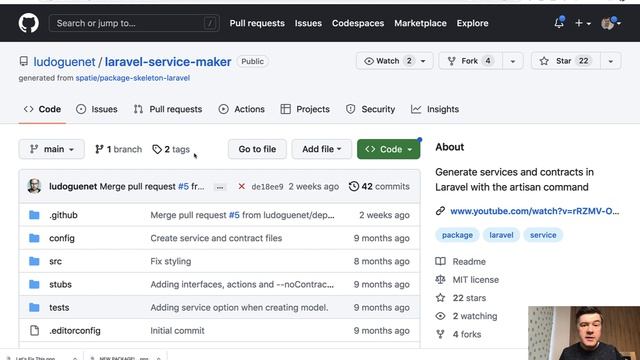Open the .editorconfig file
640x360 pixels.
click(75, 331)
